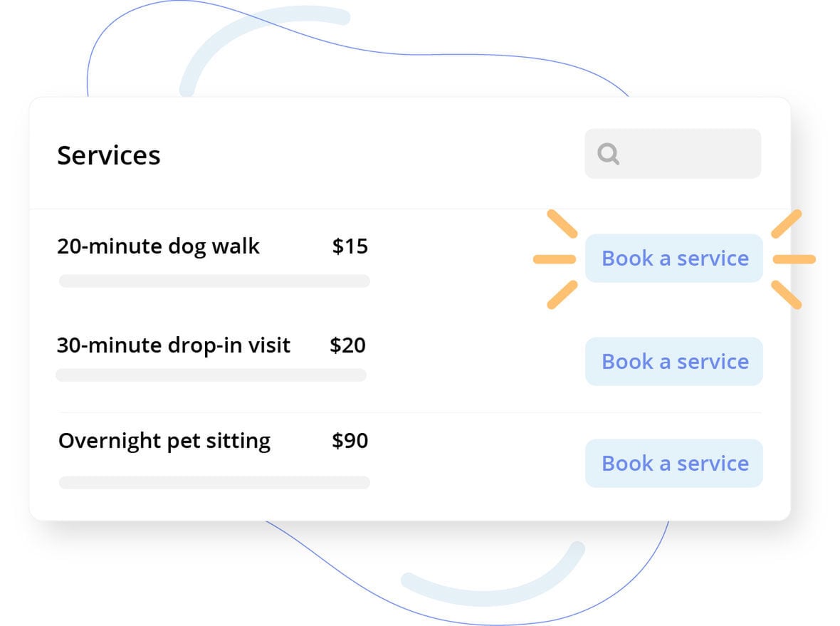Choose the Overnight pet sitting title
840x626 pixels.
coord(164,441)
